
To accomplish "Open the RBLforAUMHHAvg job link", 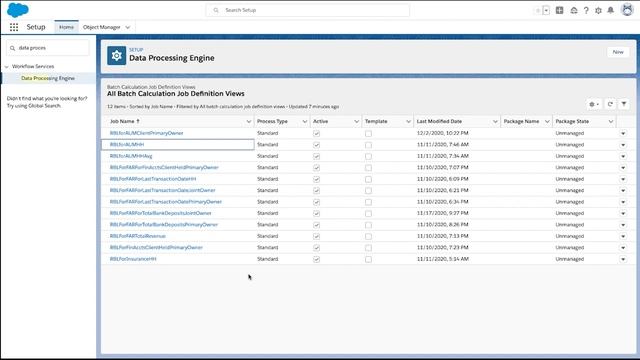I will coord(131,156).
